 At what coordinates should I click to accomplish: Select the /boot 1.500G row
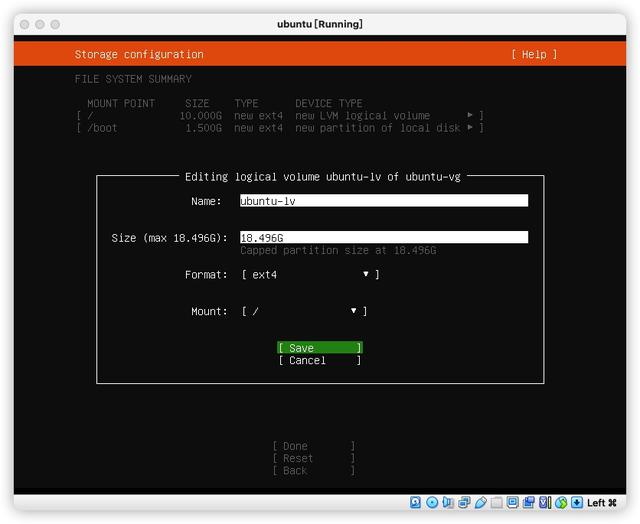[280, 128]
